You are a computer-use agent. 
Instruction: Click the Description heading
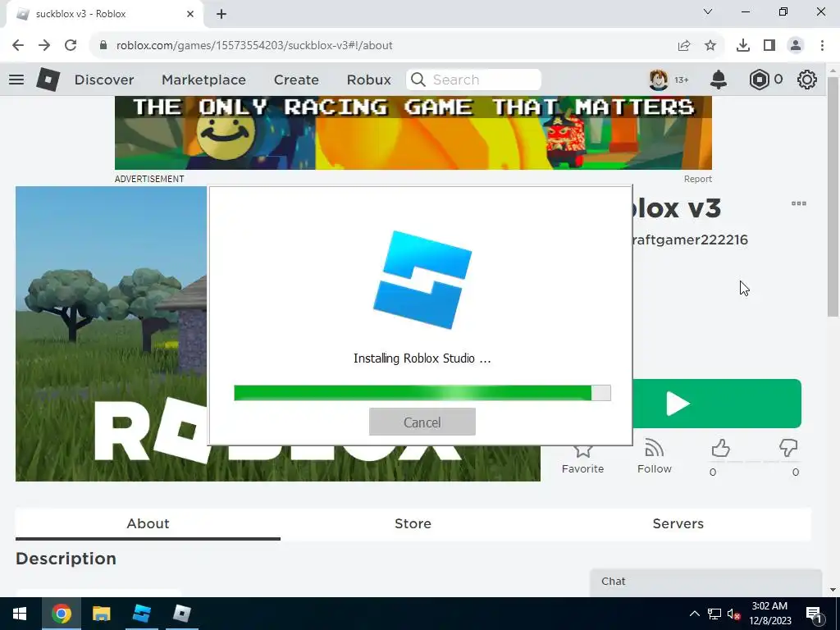pos(66,559)
